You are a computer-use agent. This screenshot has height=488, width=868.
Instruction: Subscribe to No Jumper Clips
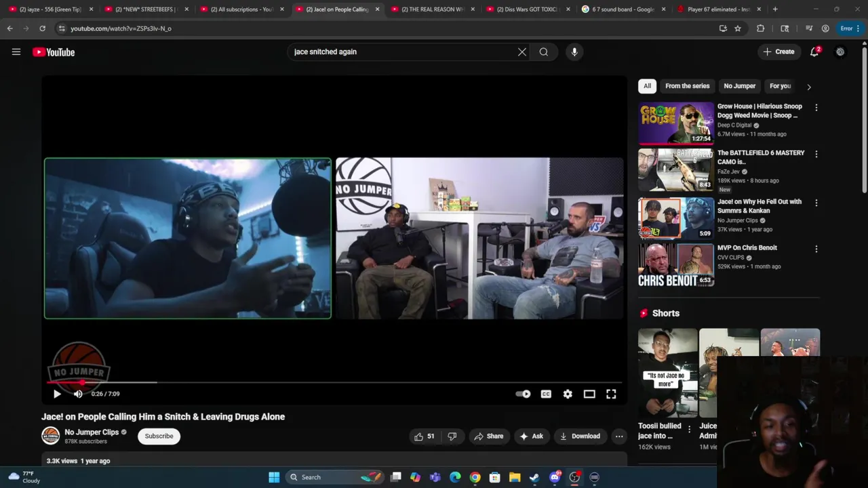(159, 436)
